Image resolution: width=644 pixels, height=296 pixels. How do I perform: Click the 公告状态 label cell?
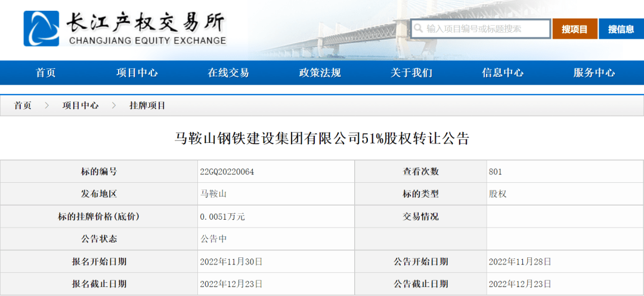[x=99, y=239]
